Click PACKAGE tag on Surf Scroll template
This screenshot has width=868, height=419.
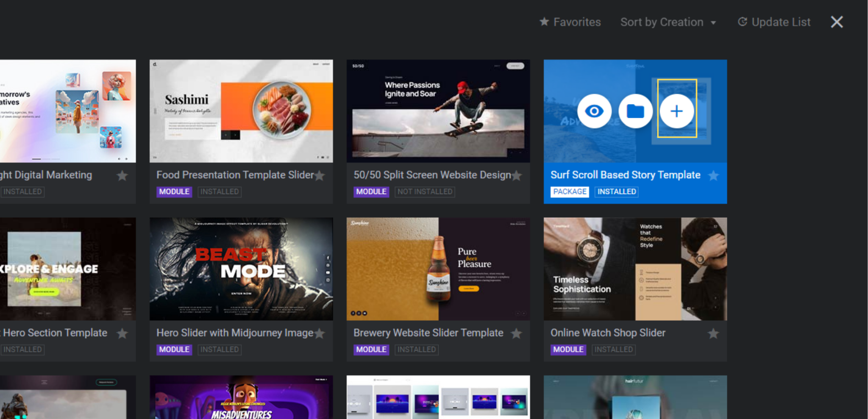pos(570,191)
